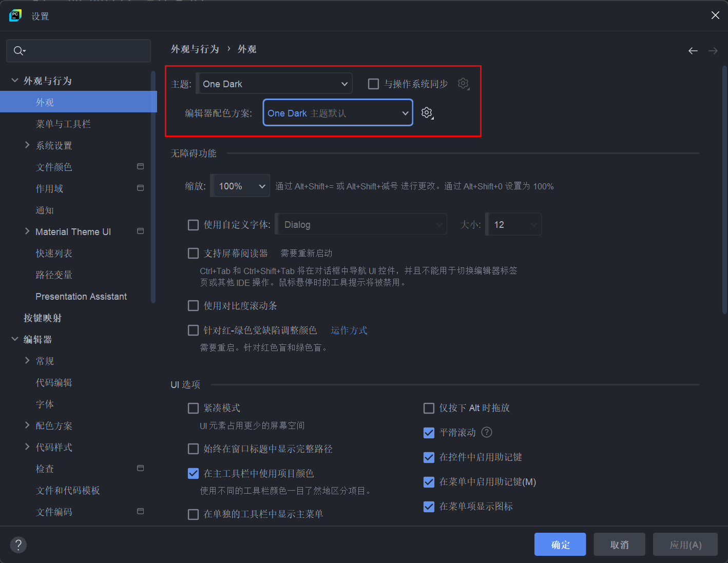Click the settings tree vertical scrollbar

point(153,187)
